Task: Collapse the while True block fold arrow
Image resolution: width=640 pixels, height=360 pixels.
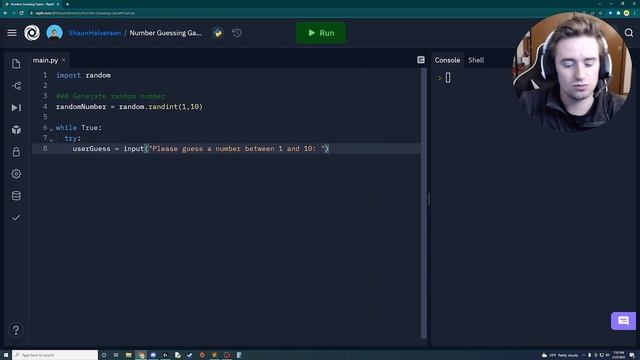Action: (51, 129)
